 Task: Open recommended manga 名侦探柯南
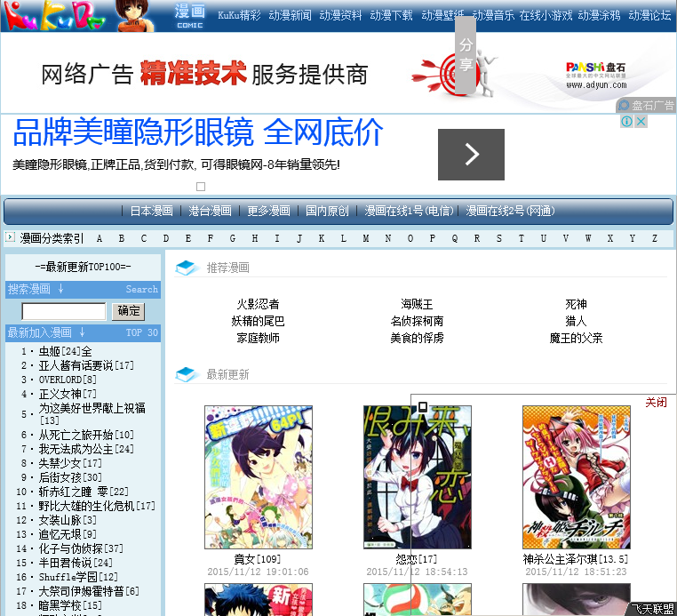coord(417,321)
